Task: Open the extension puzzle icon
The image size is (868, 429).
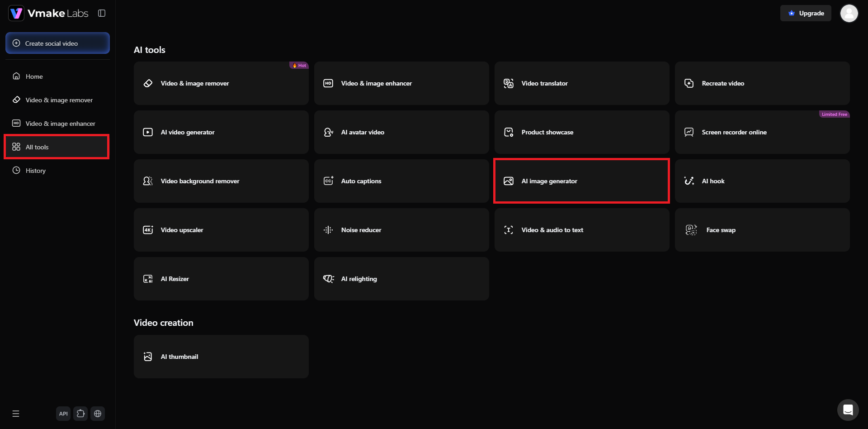Action: (x=80, y=414)
